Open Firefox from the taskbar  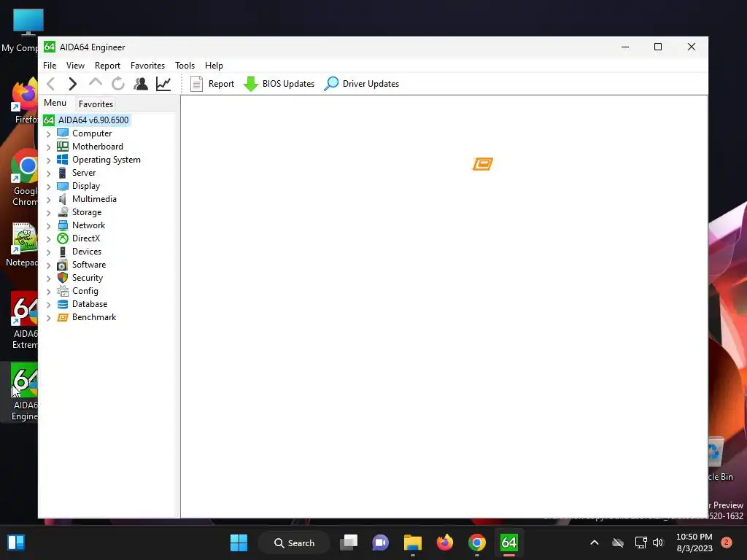(444, 542)
